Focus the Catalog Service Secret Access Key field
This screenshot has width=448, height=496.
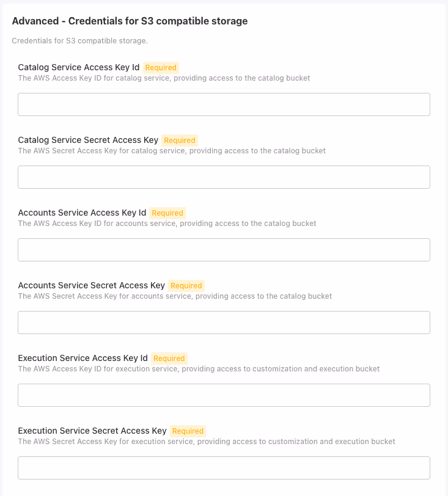point(224,177)
